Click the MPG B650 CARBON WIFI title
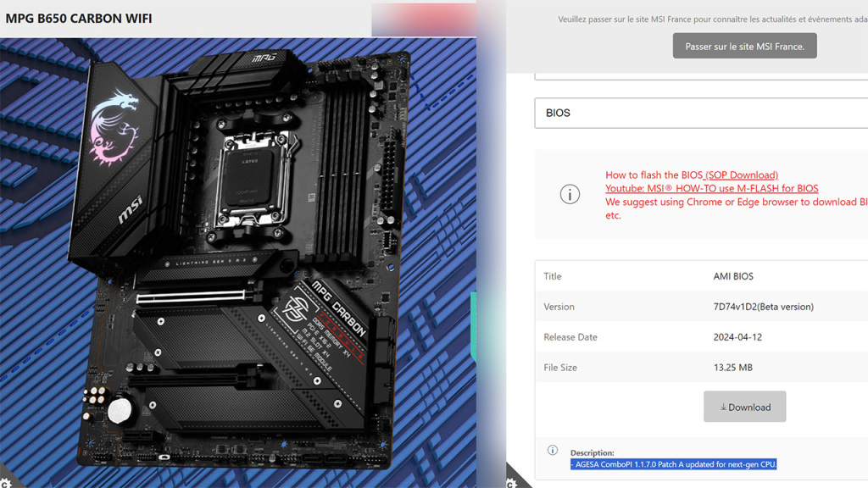 tap(79, 19)
